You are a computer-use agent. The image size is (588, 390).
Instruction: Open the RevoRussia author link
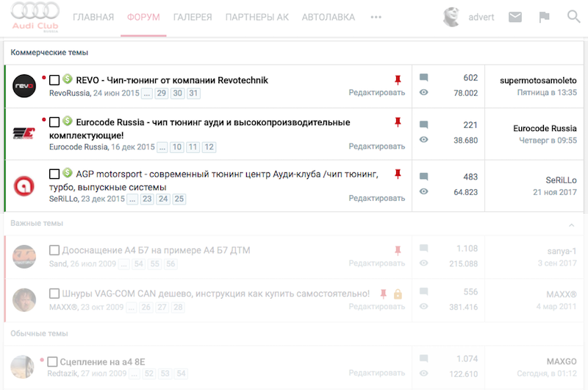(x=69, y=93)
